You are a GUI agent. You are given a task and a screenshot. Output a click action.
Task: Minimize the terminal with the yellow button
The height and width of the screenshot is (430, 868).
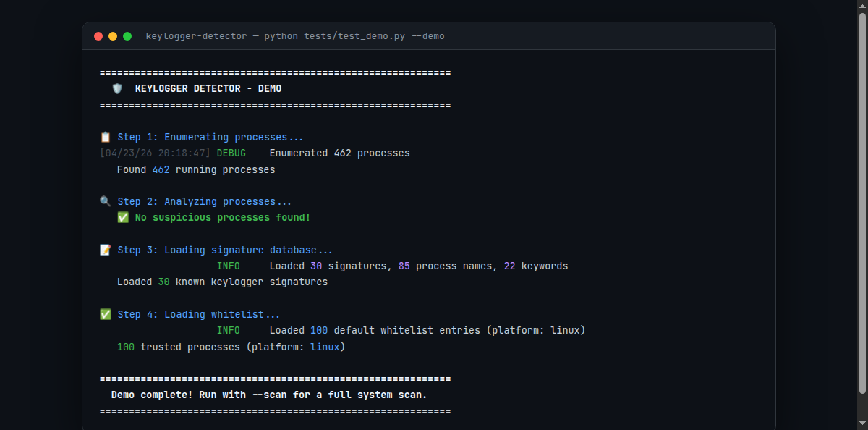click(x=113, y=36)
